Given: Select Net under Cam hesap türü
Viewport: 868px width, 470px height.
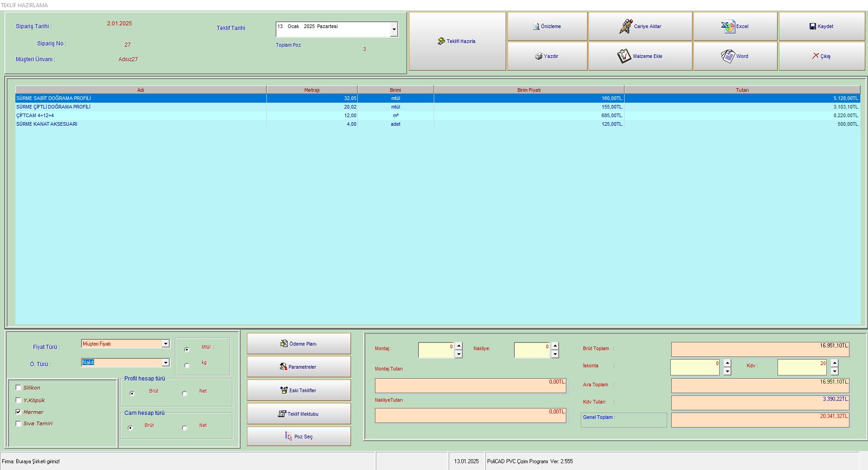Looking at the screenshot, I should tap(185, 428).
